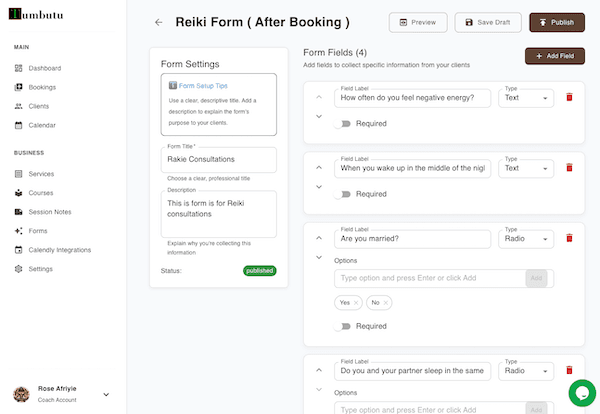Expand Rose Afriyie account menu
The width and height of the screenshot is (600, 414).
click(x=106, y=394)
